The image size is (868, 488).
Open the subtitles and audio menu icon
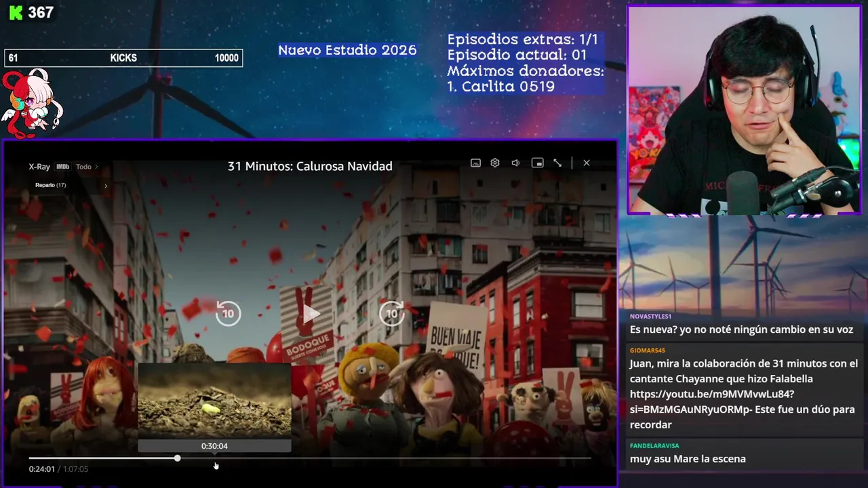pyautogui.click(x=475, y=163)
